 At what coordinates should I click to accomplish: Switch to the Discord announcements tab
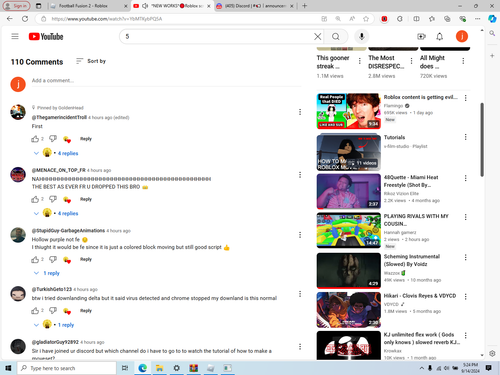(x=255, y=6)
